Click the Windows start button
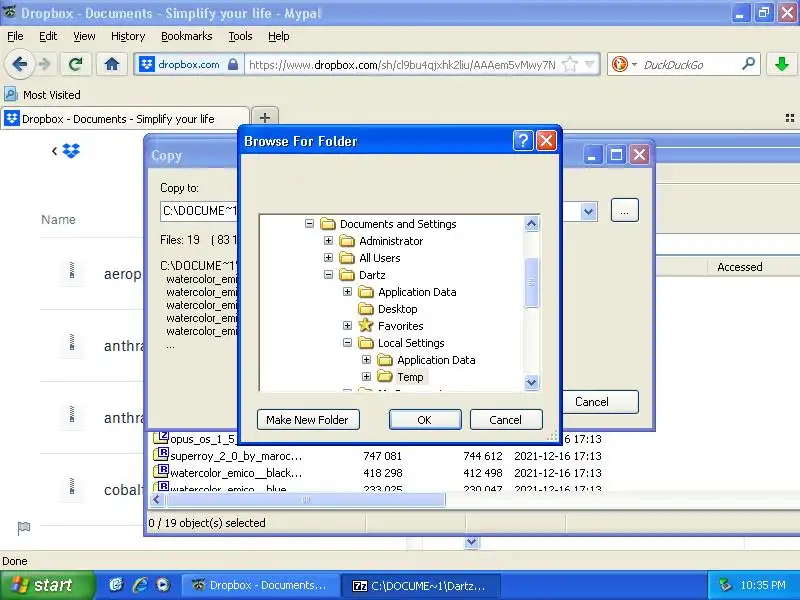This screenshot has width=800, height=600. click(x=46, y=585)
